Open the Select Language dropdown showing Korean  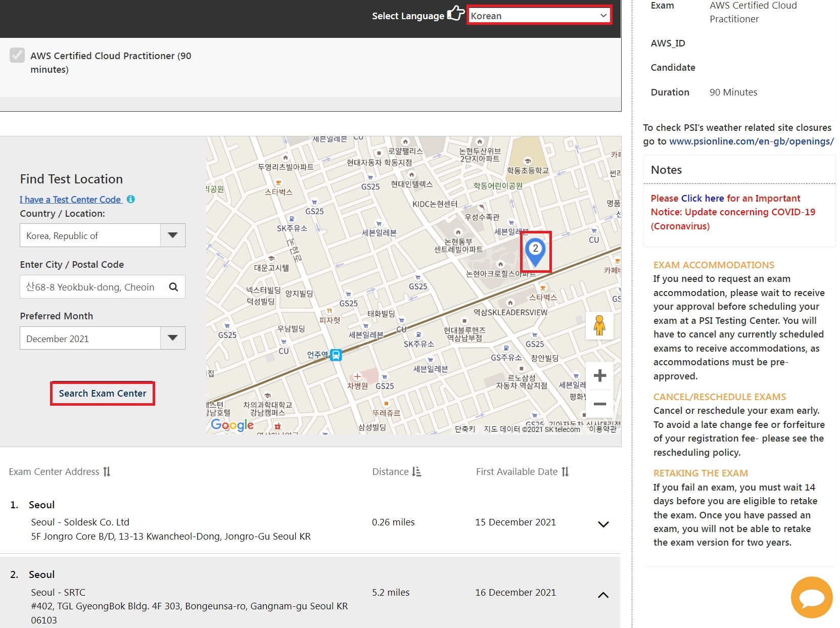tap(539, 16)
